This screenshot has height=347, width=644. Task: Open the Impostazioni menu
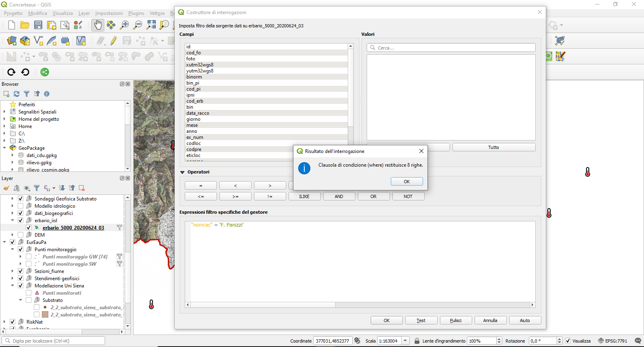pos(109,13)
